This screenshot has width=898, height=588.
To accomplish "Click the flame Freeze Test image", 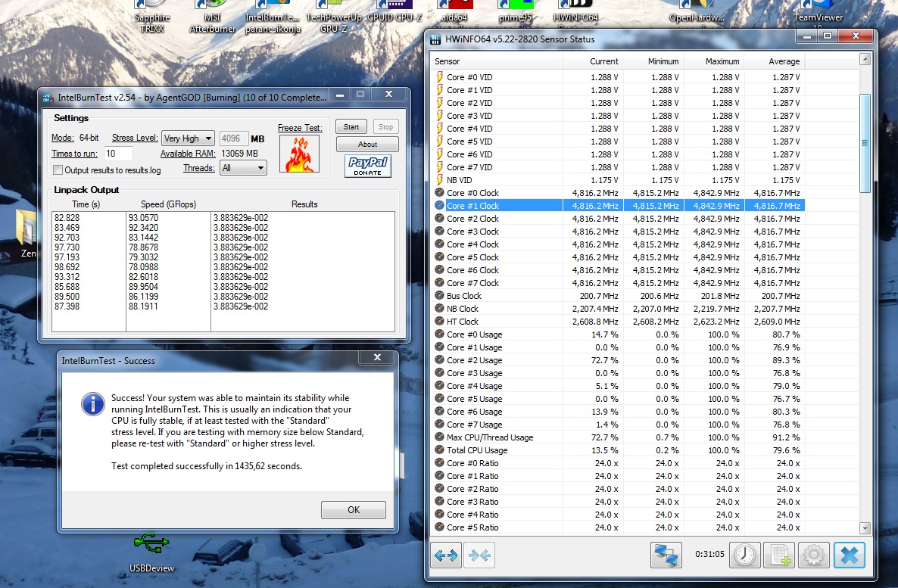I will [300, 154].
